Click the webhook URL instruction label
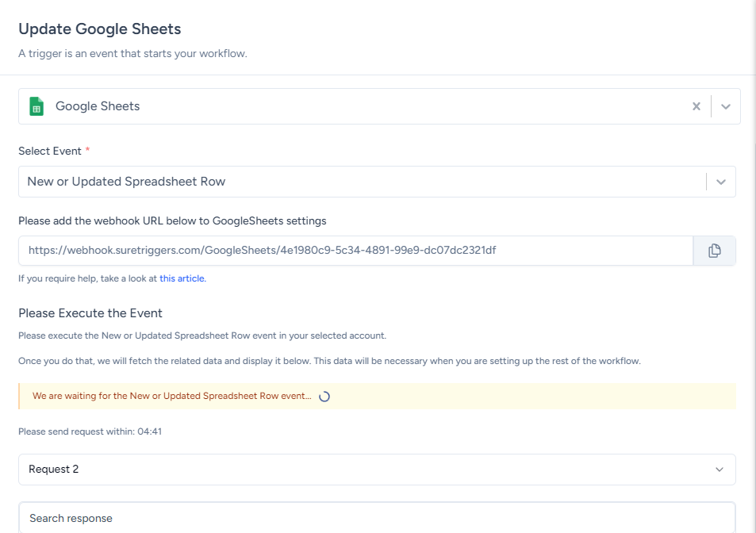This screenshot has height=533, width=756. (172, 220)
